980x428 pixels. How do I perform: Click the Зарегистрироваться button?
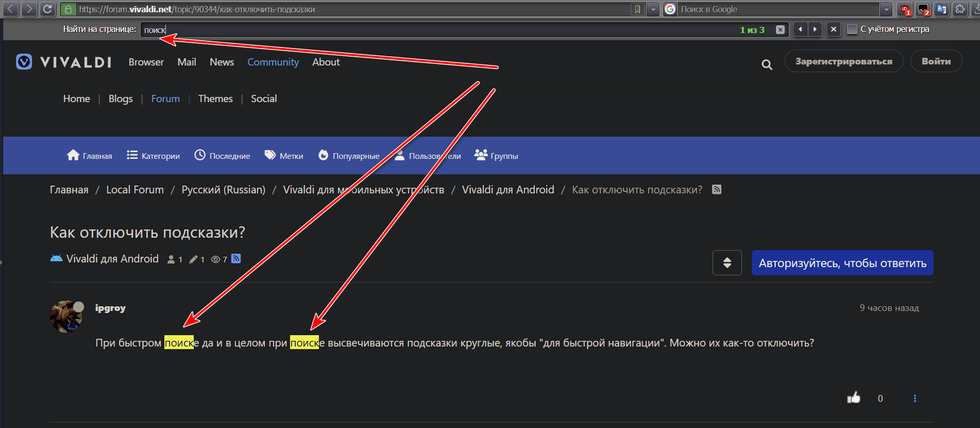844,61
